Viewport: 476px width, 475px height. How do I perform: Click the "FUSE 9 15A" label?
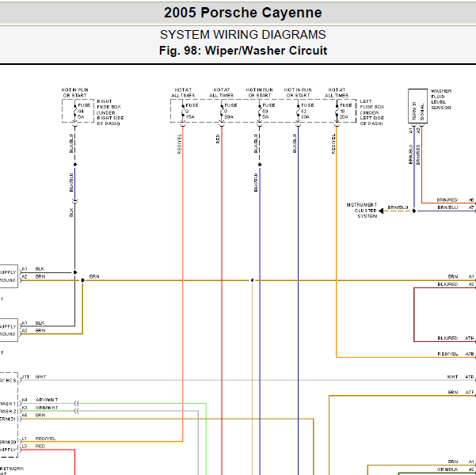[x=192, y=111]
